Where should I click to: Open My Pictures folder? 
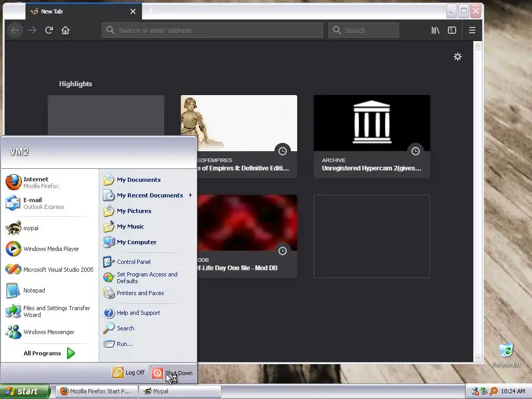[x=148, y=211]
